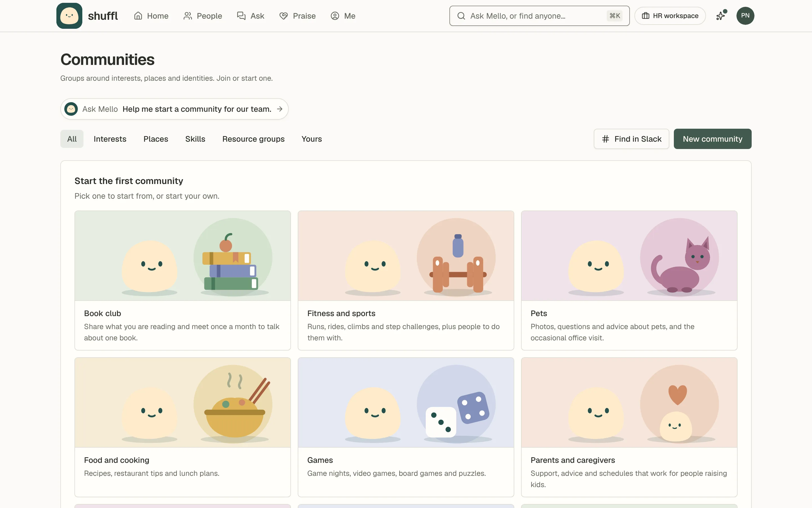
Task: Switch to the Interests tab
Action: (110, 139)
